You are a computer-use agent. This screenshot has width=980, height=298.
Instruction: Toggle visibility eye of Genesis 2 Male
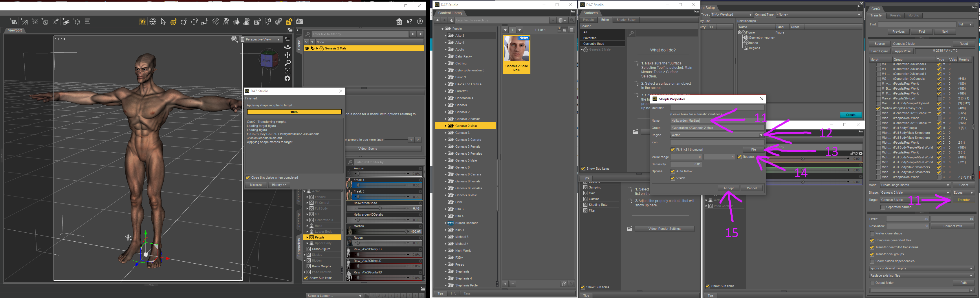point(307,49)
